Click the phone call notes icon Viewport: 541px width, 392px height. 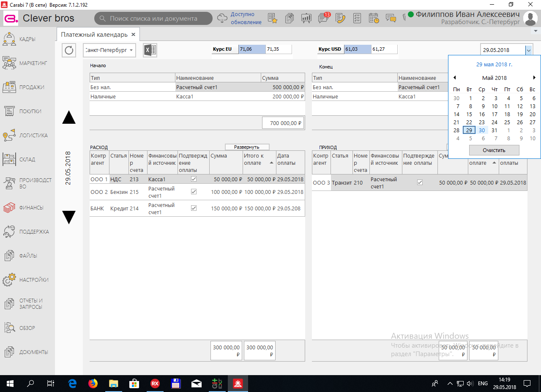tap(341, 18)
